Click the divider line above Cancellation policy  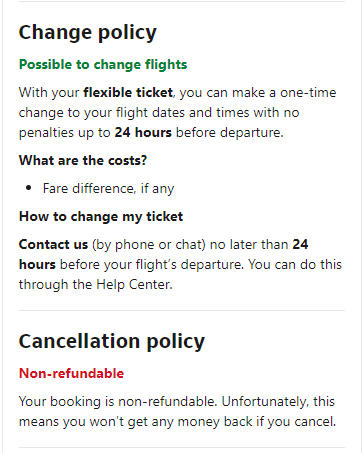(181, 310)
